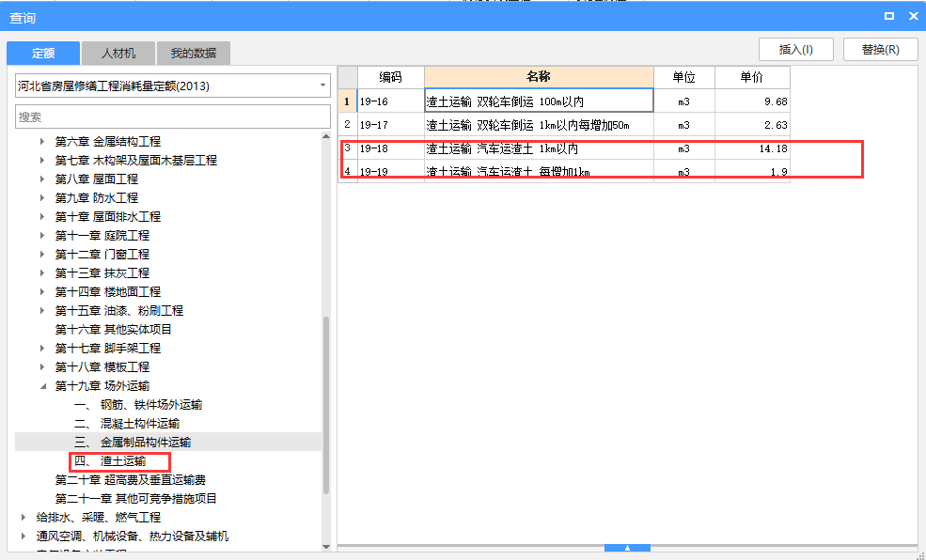Click tree scrollbar down arrow
926x560 pixels.
click(x=326, y=547)
